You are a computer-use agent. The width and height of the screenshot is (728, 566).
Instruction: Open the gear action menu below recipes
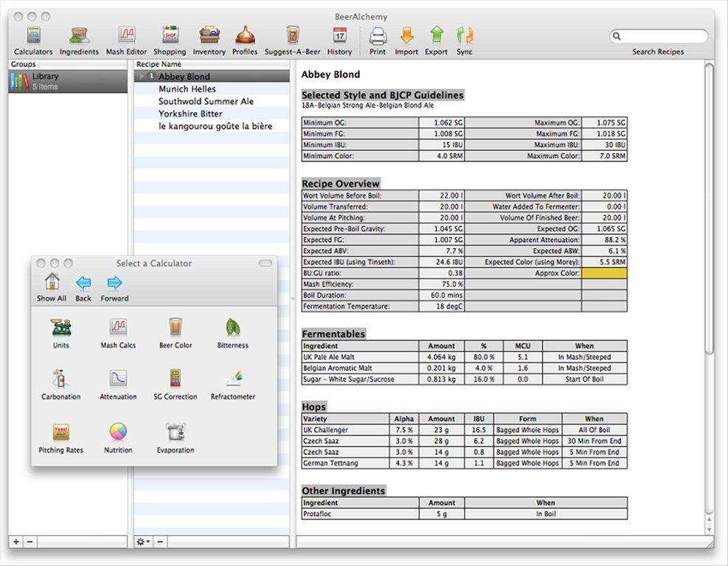point(142,542)
